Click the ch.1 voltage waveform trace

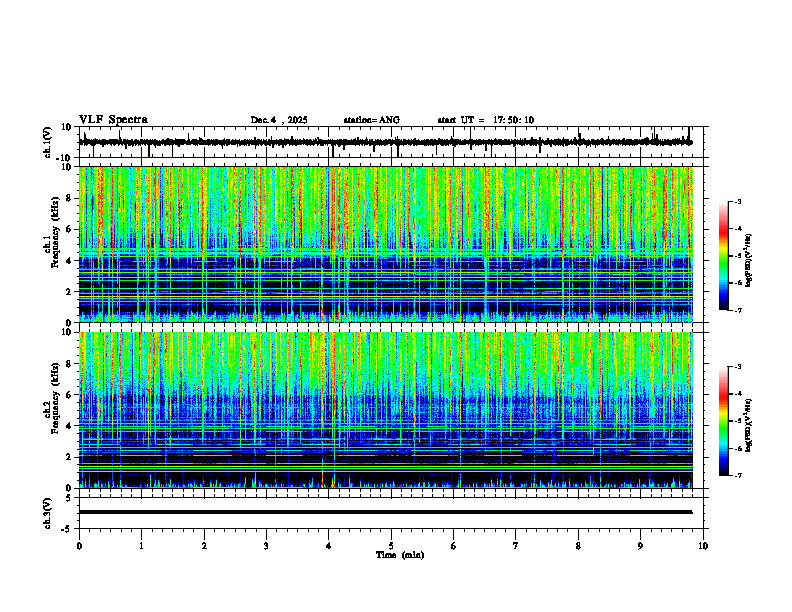coord(385,142)
